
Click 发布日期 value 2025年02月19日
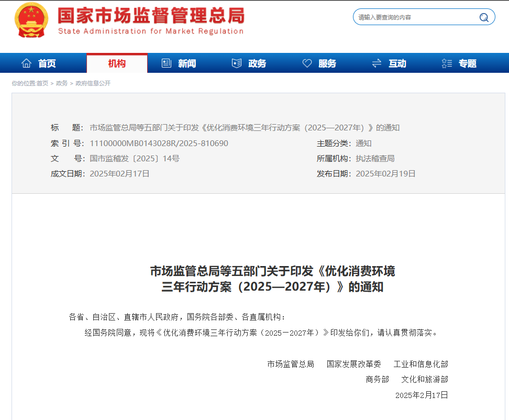tap(385, 174)
